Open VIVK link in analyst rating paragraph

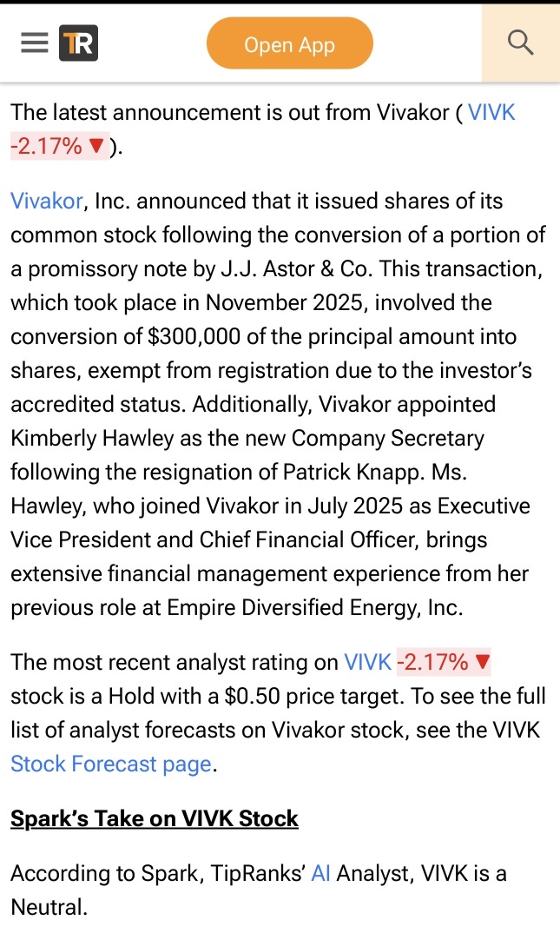tap(367, 662)
